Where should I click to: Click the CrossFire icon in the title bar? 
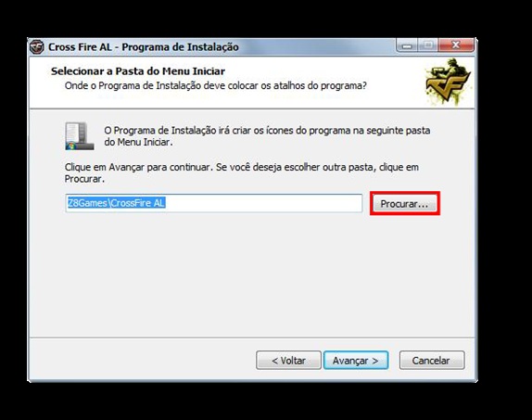(x=37, y=47)
